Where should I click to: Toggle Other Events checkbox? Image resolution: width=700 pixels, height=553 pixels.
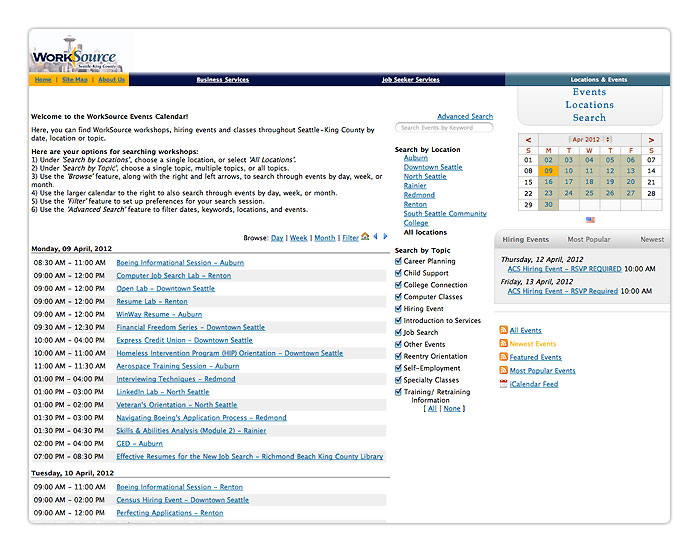pyautogui.click(x=398, y=344)
